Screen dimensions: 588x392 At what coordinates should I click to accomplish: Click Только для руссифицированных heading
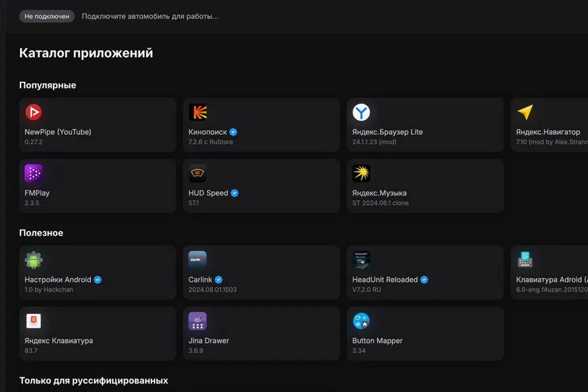[94, 381]
